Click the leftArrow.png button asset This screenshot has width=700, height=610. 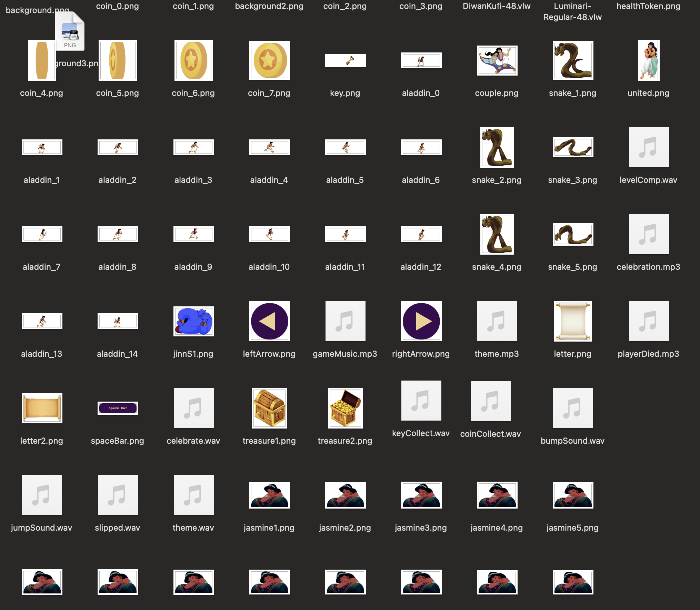point(269,321)
